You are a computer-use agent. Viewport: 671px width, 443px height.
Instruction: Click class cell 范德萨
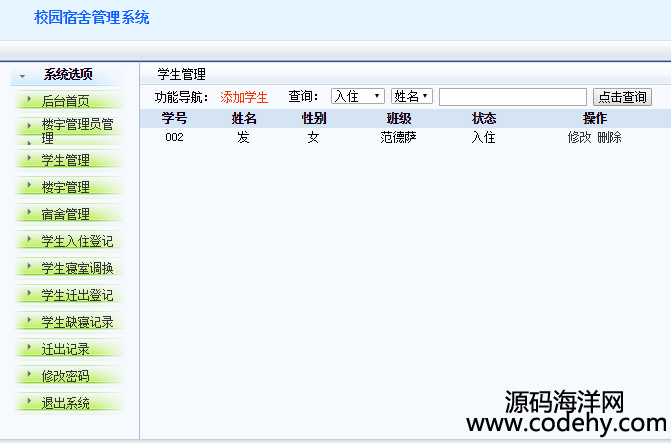398,137
